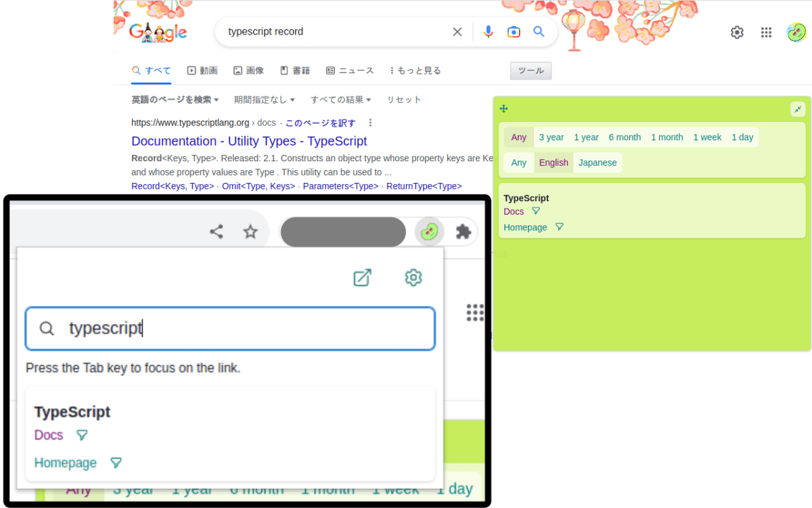
Task: Click the ツール button
Action: tap(531, 70)
